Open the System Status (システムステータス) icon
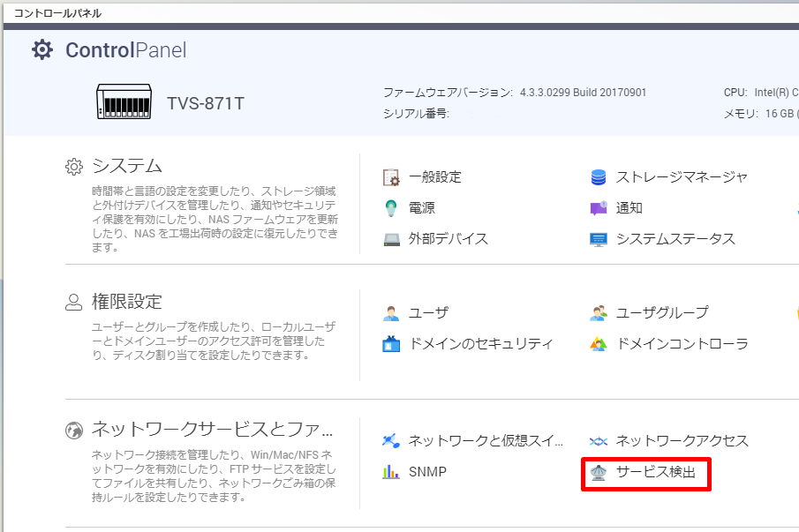The image size is (799, 532). point(599,239)
